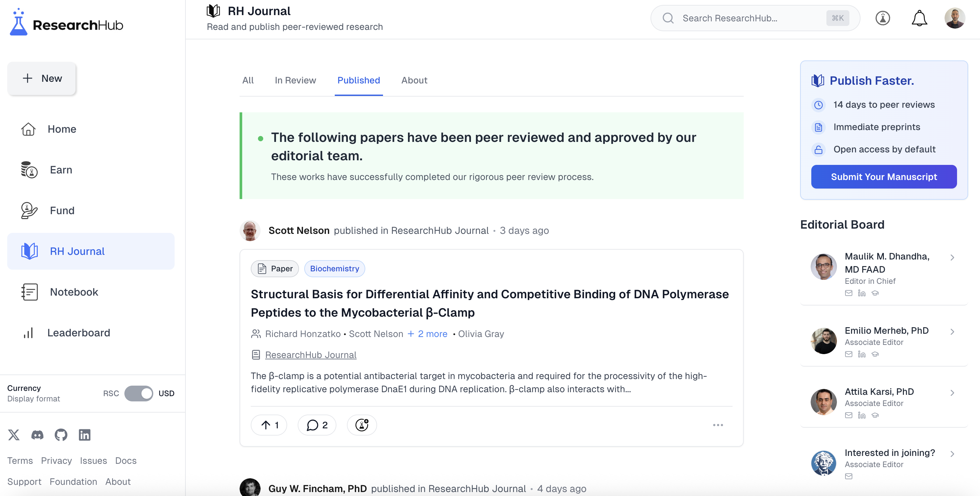The image size is (980, 496).
Task: Upvote the β-Clamp paper
Action: [x=269, y=425]
